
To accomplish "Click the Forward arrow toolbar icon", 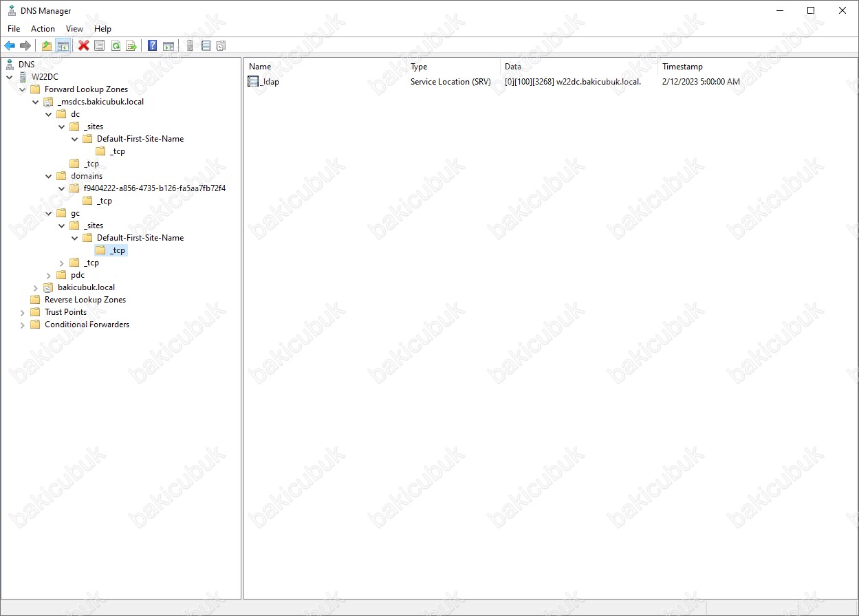I will click(25, 46).
